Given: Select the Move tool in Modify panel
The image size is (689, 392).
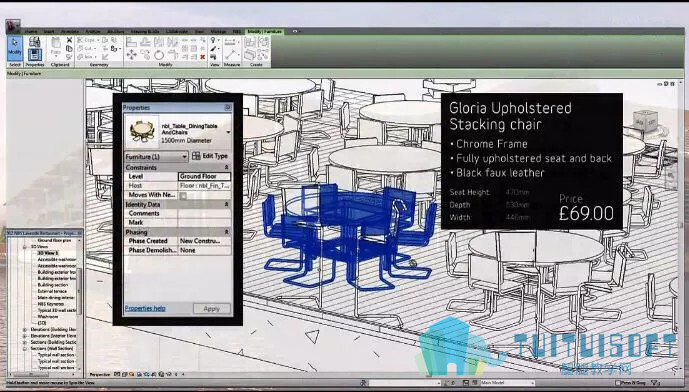Looking at the screenshot, I should (x=131, y=54).
